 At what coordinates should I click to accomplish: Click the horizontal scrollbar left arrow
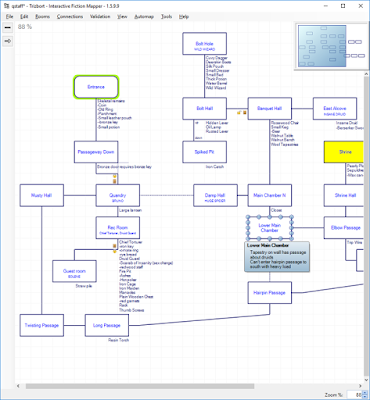(x=18, y=386)
